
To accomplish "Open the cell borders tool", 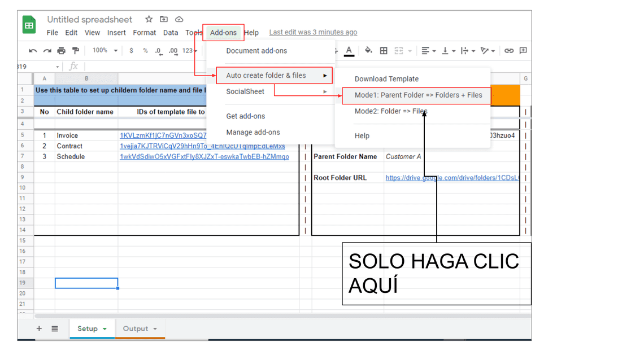I will tap(384, 51).
